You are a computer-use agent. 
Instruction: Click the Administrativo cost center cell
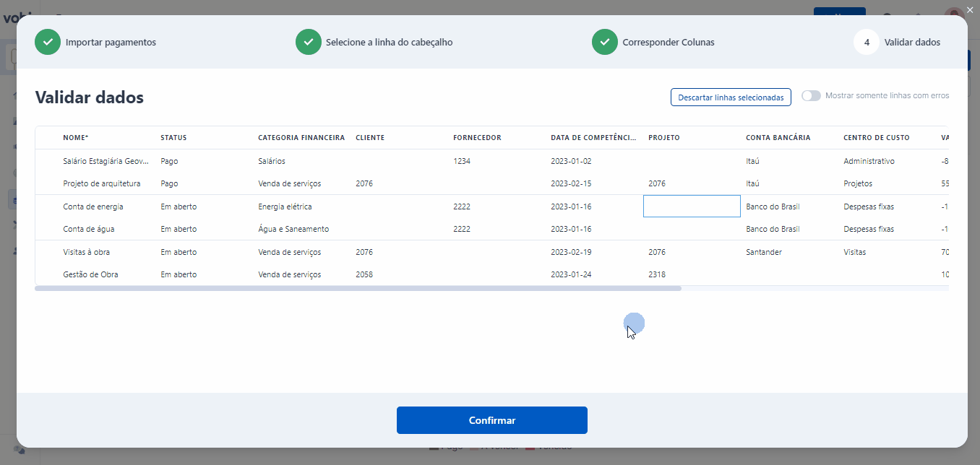click(x=869, y=161)
